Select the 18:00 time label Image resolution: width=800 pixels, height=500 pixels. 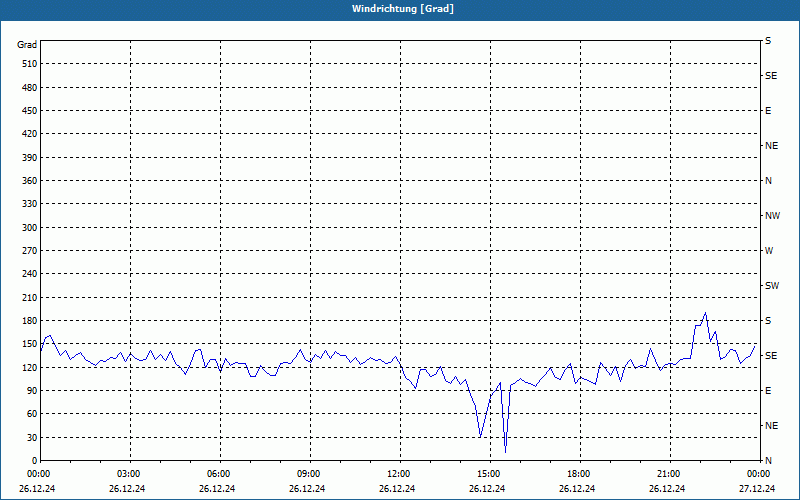coord(581,474)
